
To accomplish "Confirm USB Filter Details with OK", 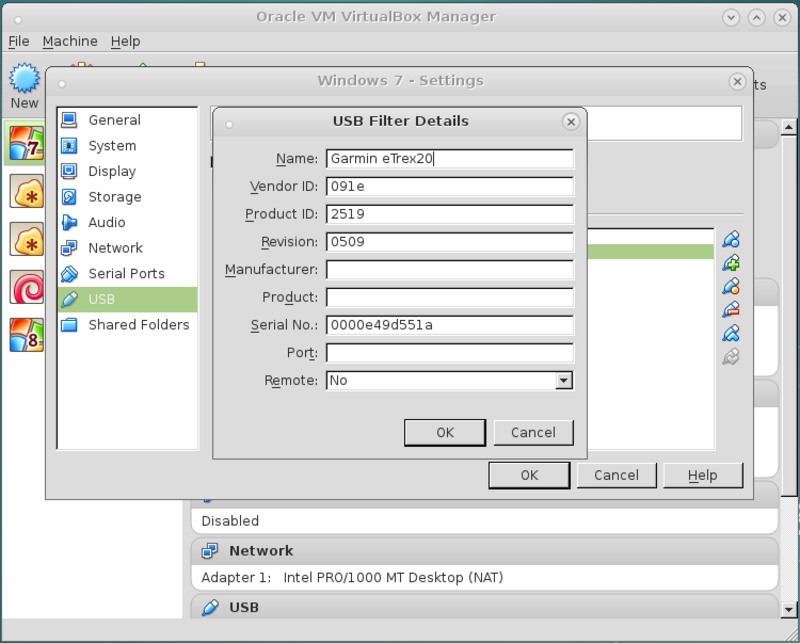I will pos(444,433).
